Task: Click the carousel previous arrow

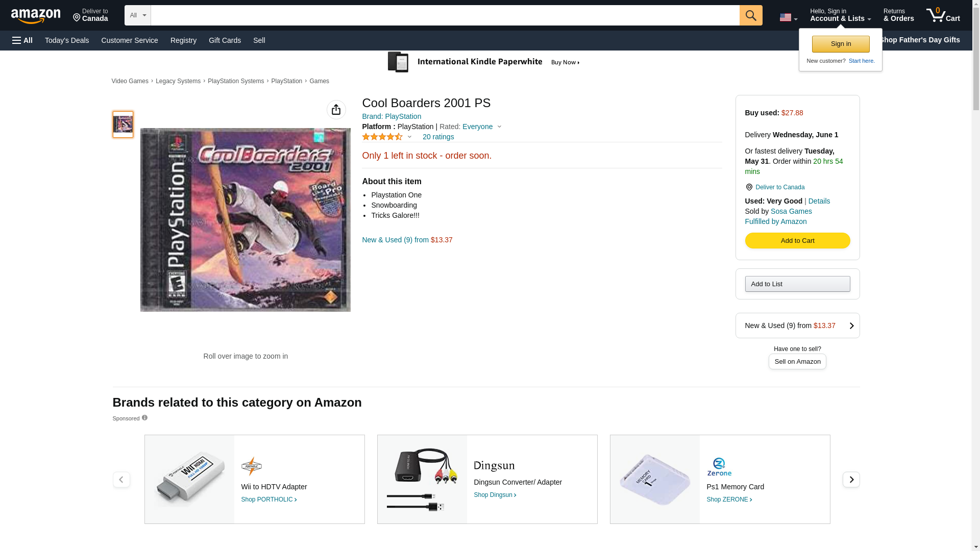Action: (121, 479)
